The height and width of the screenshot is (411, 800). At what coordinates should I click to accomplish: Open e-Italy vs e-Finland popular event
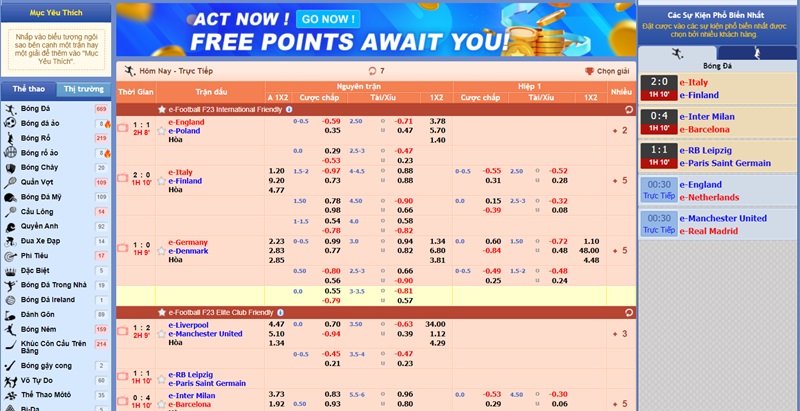[x=717, y=88]
